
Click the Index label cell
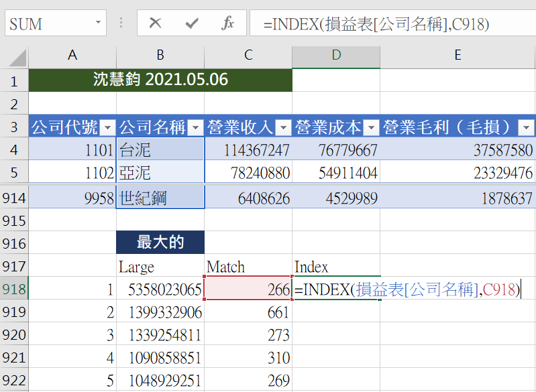click(336, 266)
